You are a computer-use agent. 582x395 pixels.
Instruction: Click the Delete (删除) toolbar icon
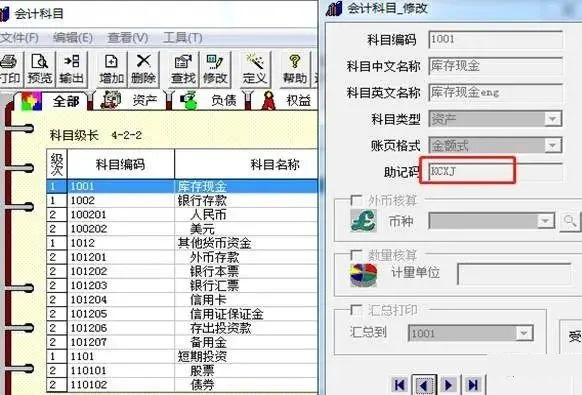tap(143, 69)
